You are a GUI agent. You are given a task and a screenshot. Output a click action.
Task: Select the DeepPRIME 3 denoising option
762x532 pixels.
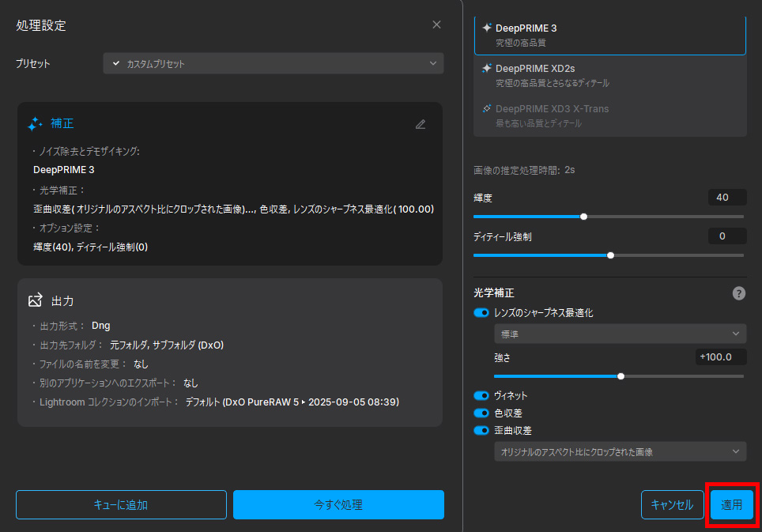point(610,35)
